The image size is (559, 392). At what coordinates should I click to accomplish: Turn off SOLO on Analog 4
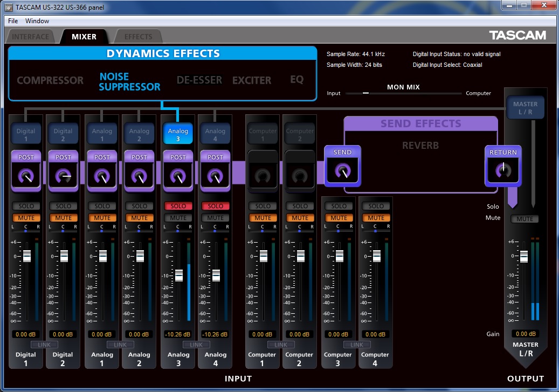215,206
